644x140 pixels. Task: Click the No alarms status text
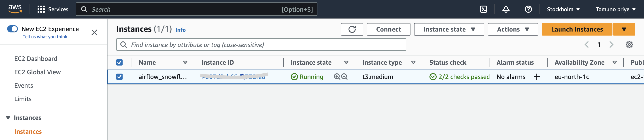511,76
